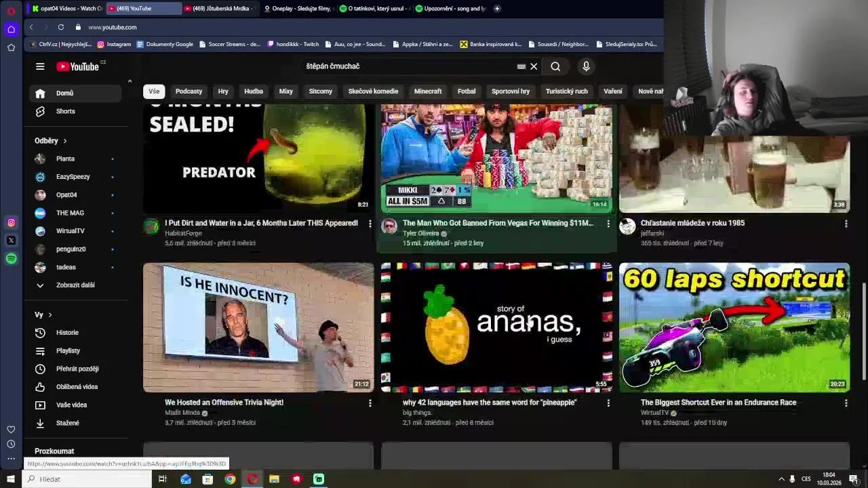Open the Domů home sidebar item

point(75,94)
